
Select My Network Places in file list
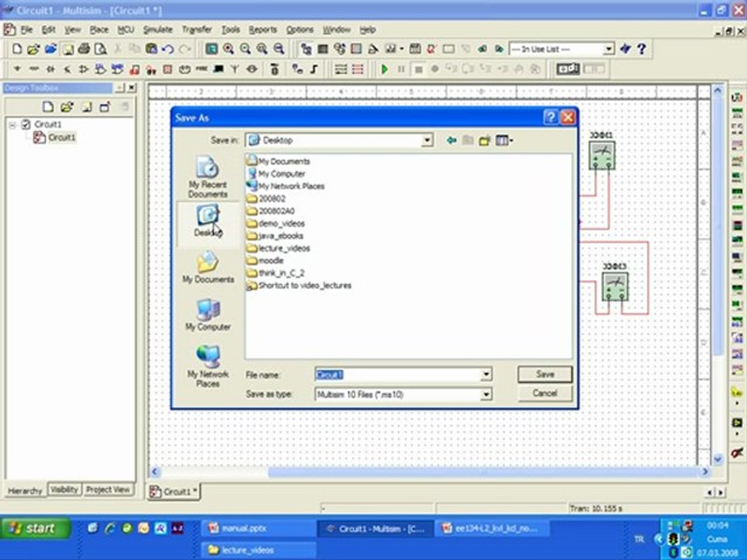286,186
